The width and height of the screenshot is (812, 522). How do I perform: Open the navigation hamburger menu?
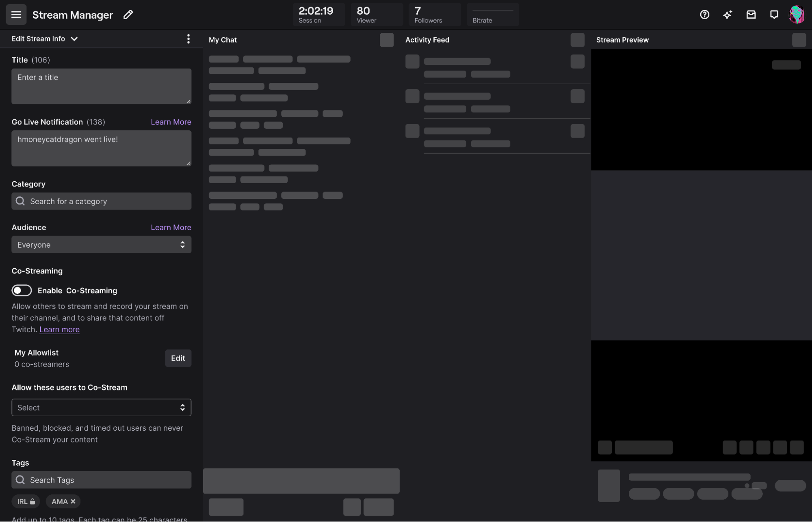(15, 15)
